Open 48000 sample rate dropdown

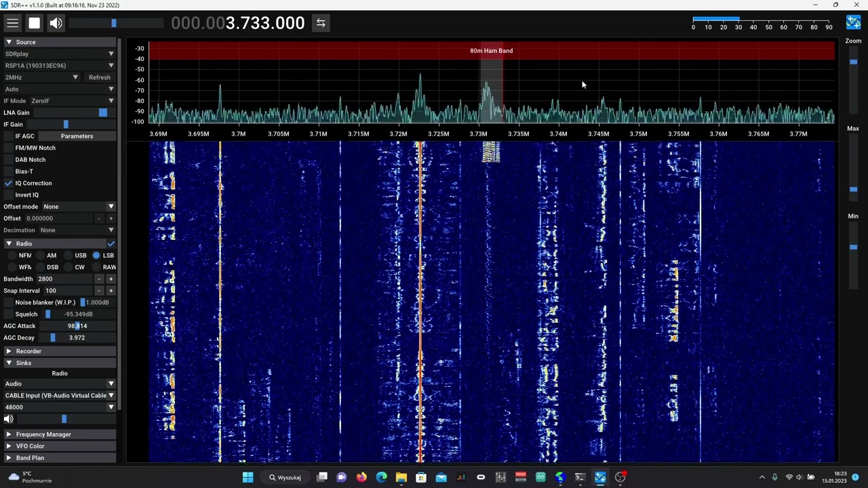[x=60, y=407]
